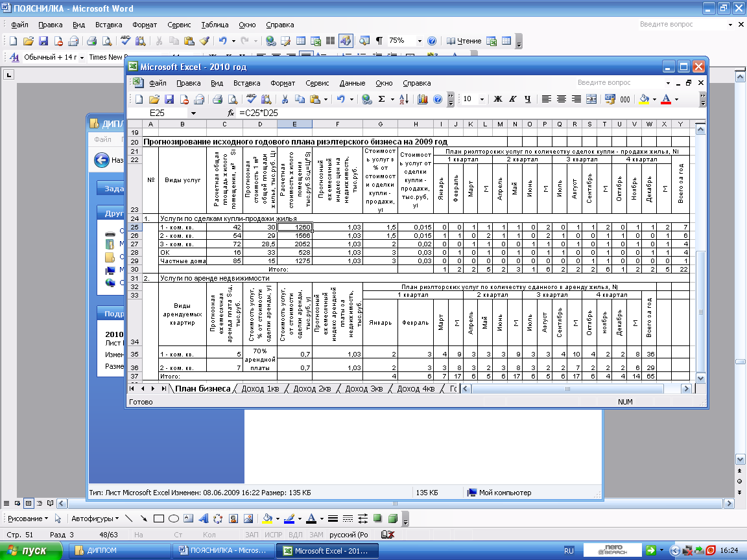This screenshot has height=560, width=747.
Task: Click the Чтение button in Word toolbar
Action: pos(464,40)
